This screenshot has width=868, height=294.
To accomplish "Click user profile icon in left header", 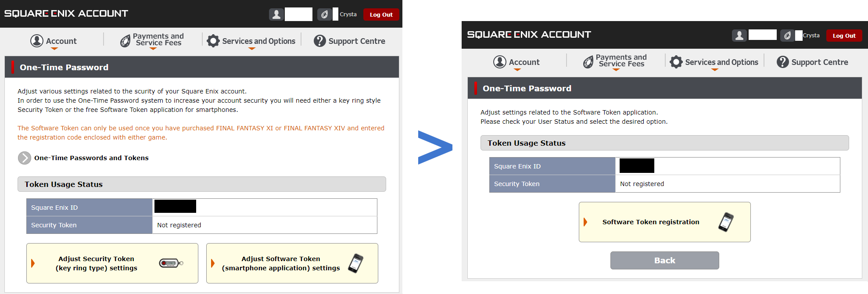I will 276,14.
